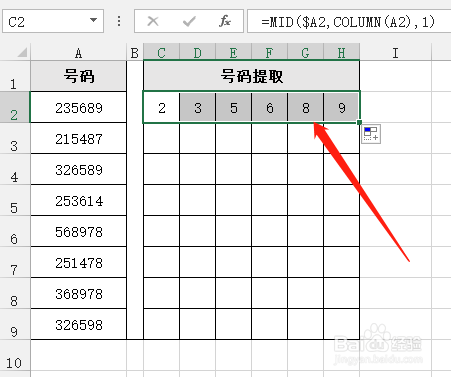This screenshot has height=377, width=451.
Task: Select cell containing 326598
Action: coord(78,324)
